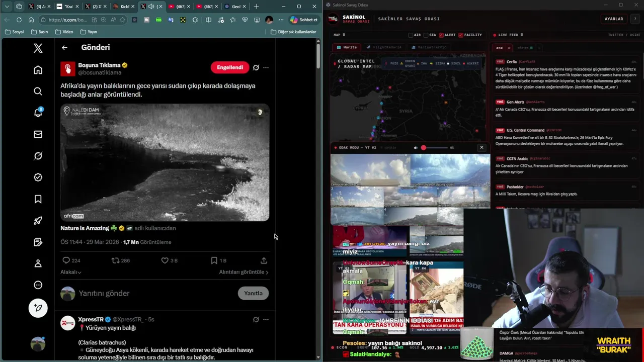Open three-dot menu on Boşuna Tıklama post

[x=266, y=67]
